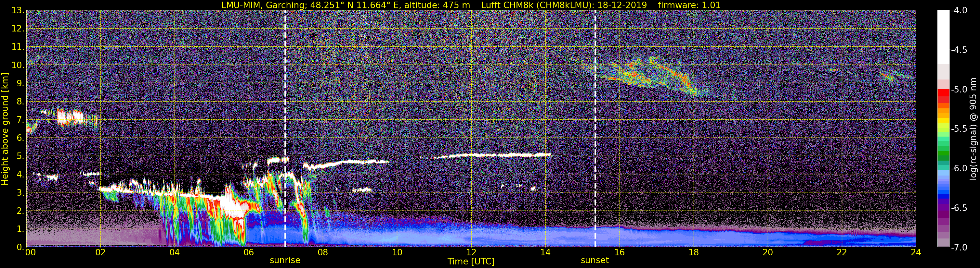This screenshot has height=268, width=980.
Task: Click the height axis tick label '3.'
Action: pos(20,193)
